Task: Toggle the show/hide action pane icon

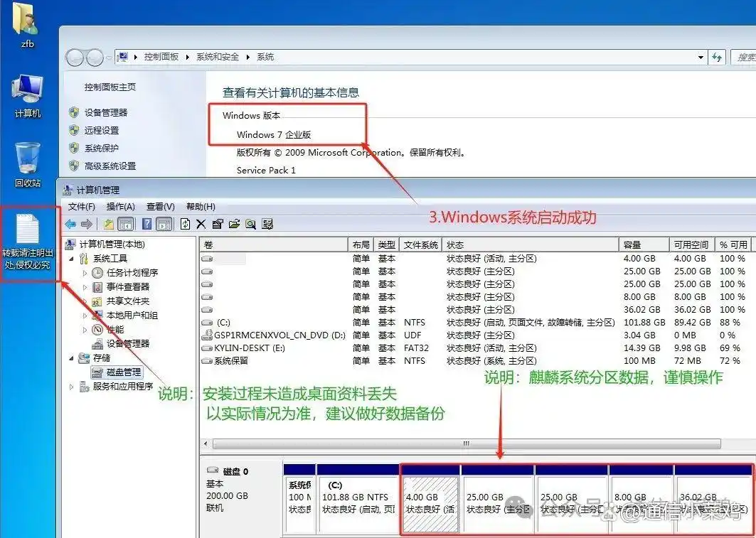Action: point(164,224)
